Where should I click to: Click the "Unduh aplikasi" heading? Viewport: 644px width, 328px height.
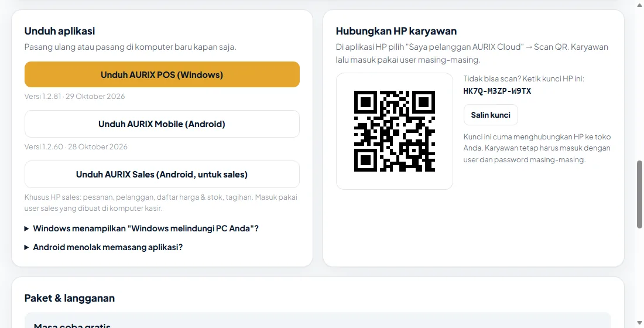[60, 31]
